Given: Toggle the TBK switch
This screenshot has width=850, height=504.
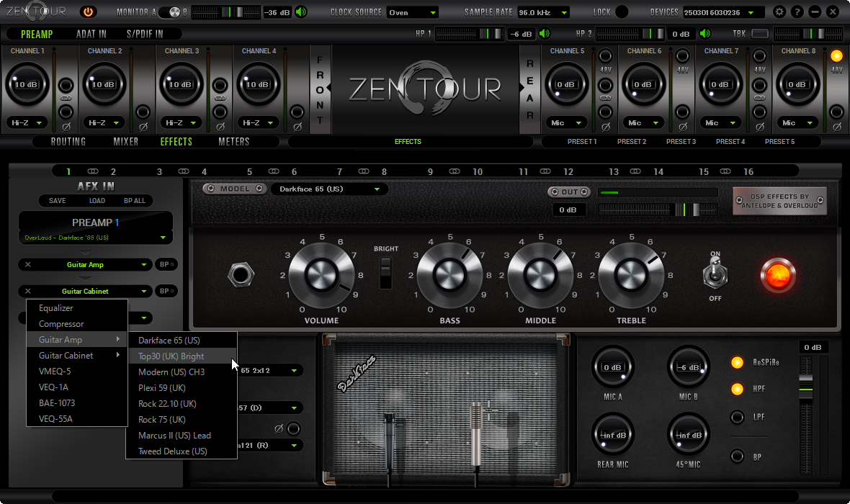Looking at the screenshot, I should [x=759, y=34].
